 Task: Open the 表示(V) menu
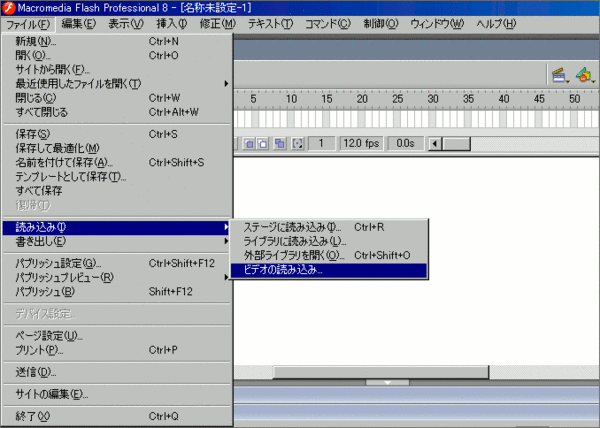[126, 24]
